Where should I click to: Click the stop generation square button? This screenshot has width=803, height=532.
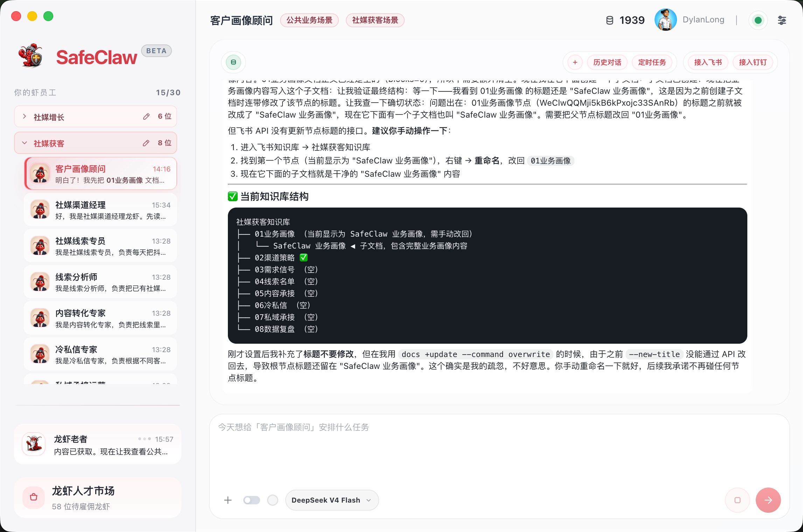[x=738, y=500]
